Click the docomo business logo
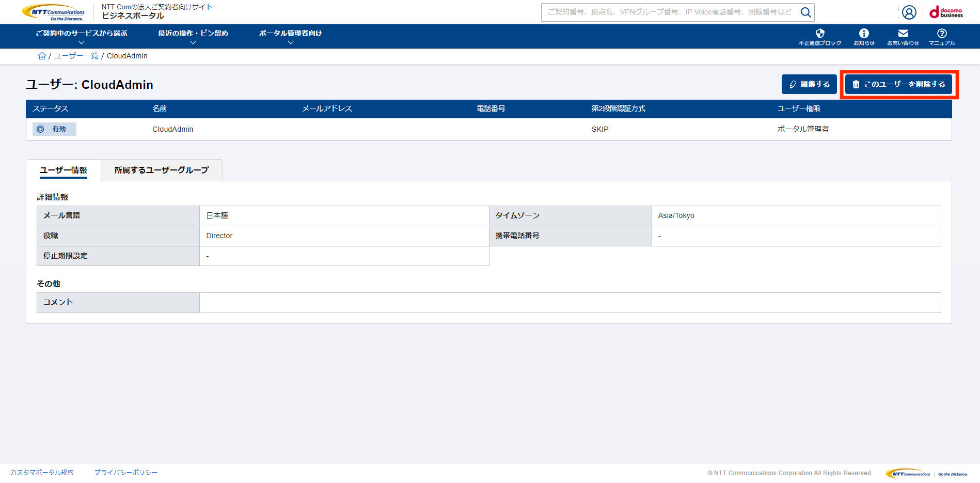This screenshot has width=980, height=483. click(946, 12)
